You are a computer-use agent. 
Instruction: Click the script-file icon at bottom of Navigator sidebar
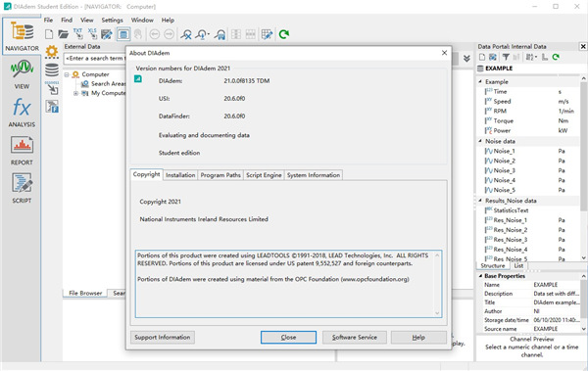point(52,107)
